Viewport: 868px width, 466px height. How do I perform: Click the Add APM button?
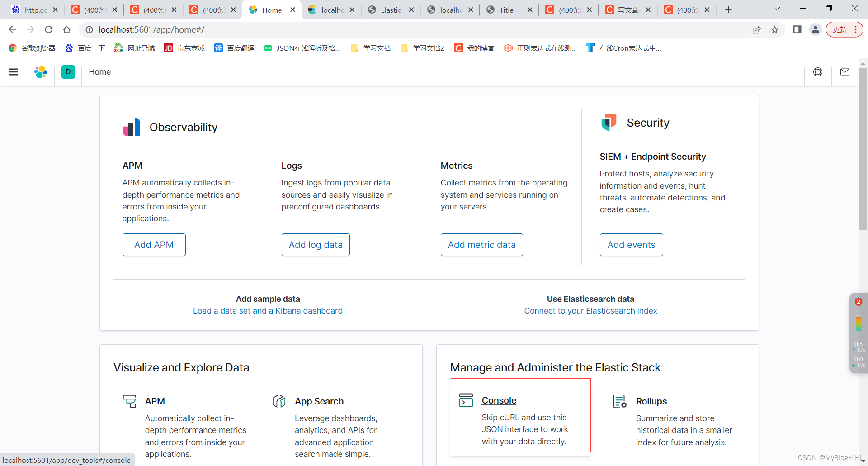click(x=154, y=245)
